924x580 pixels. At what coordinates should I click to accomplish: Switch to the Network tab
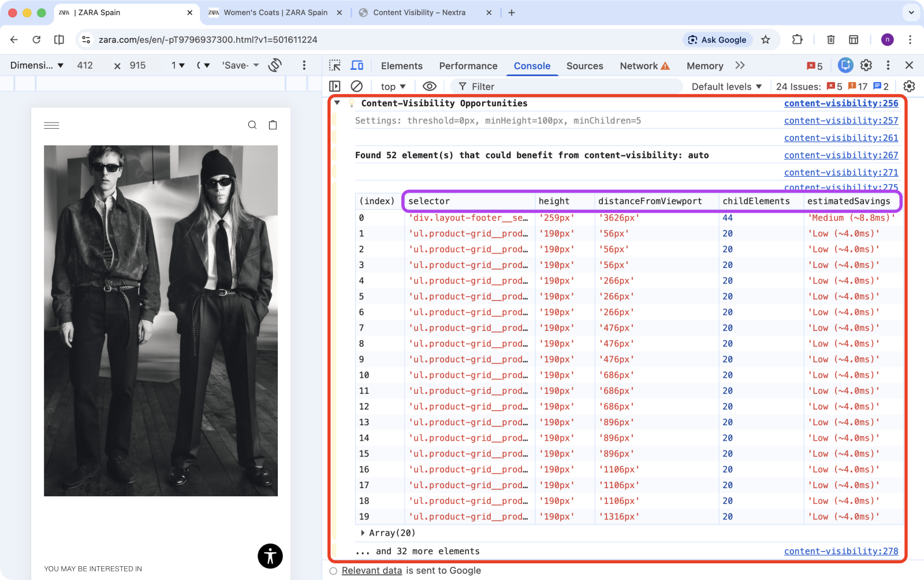pyautogui.click(x=644, y=66)
